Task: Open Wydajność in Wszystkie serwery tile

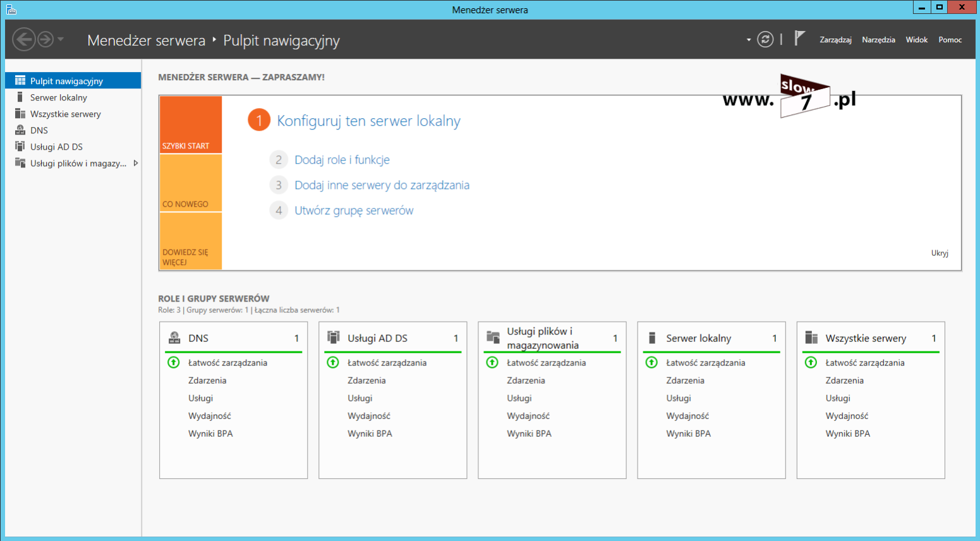Action: point(847,416)
